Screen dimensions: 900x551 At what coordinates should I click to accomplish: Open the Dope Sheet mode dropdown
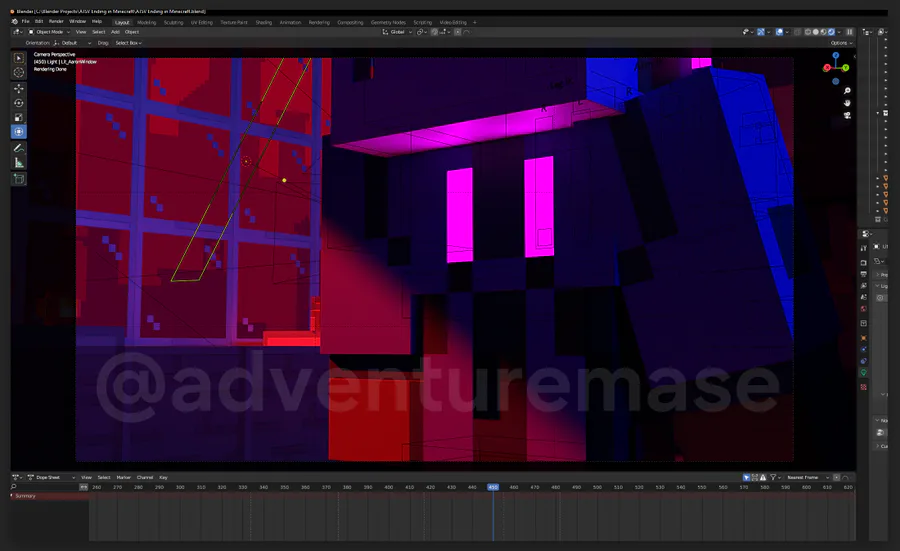(52, 478)
